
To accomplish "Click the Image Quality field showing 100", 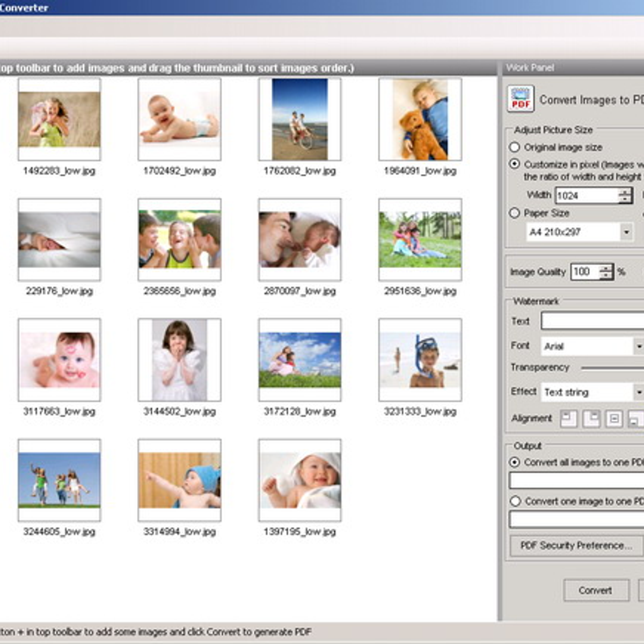I will point(584,272).
